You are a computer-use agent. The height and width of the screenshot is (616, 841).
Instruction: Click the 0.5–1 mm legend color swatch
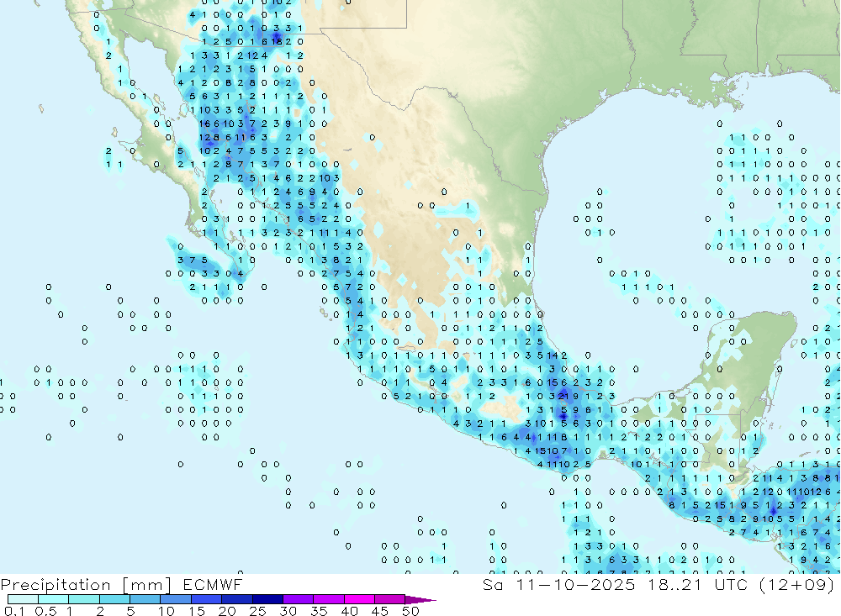[x=53, y=599]
